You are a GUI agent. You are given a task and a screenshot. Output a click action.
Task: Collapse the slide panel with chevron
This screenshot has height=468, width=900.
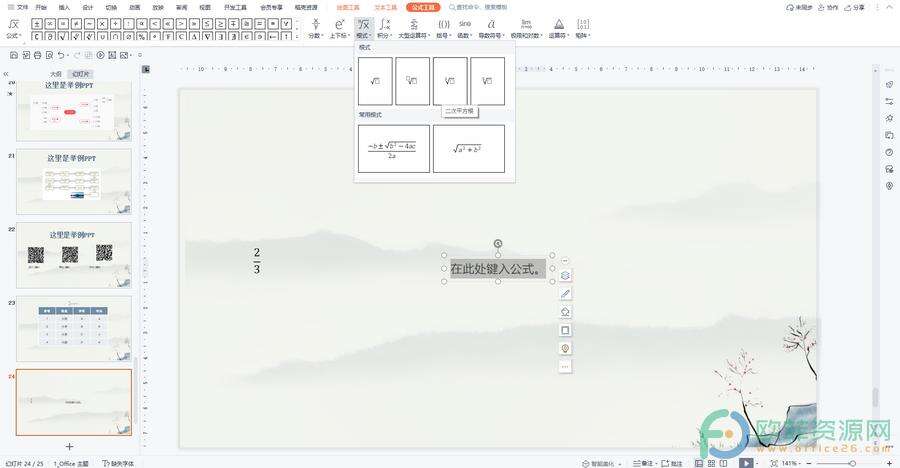pyautogui.click(x=6, y=74)
